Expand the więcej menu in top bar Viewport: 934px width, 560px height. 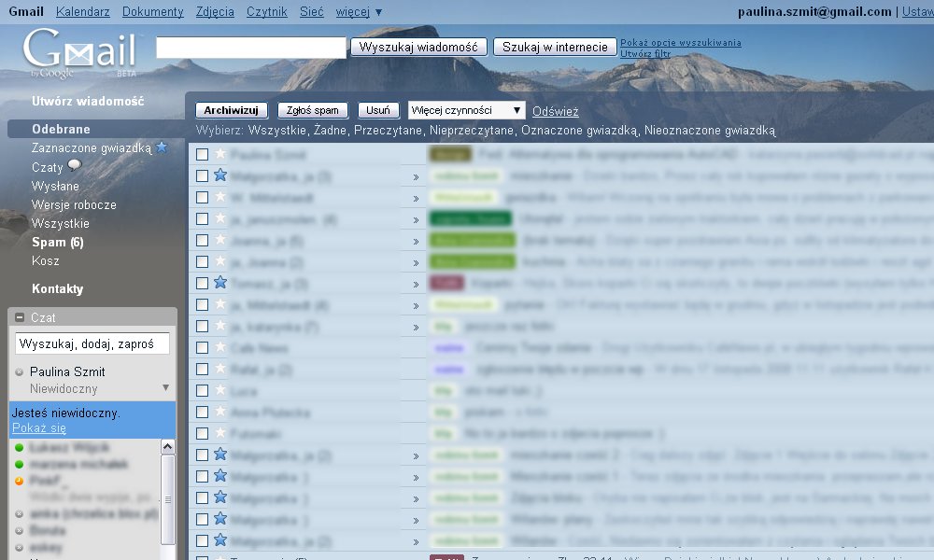pos(359,12)
